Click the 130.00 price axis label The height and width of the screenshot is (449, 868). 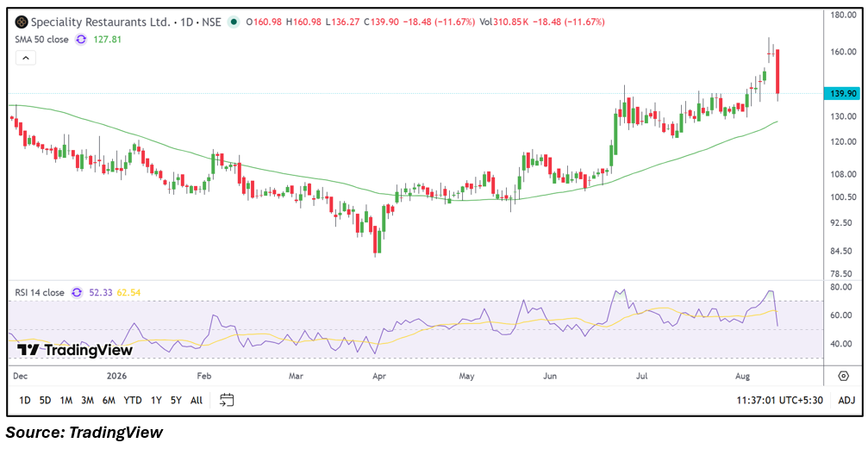coord(842,116)
